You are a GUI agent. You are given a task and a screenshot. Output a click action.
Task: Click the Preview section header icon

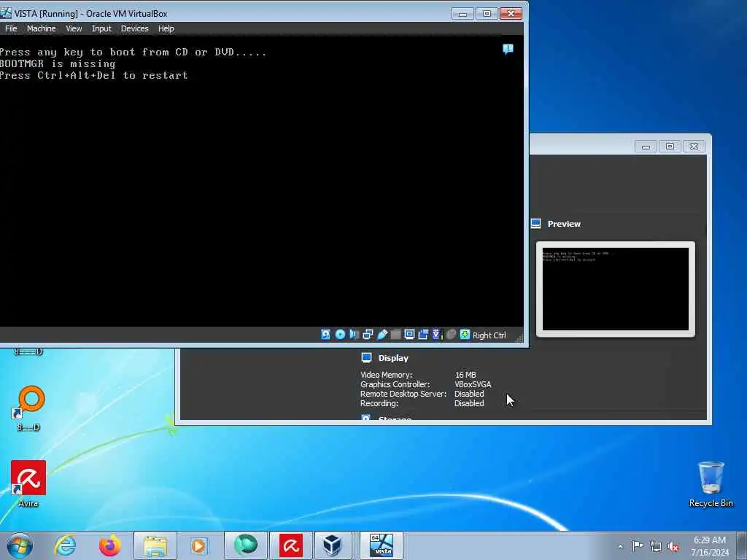(x=536, y=224)
